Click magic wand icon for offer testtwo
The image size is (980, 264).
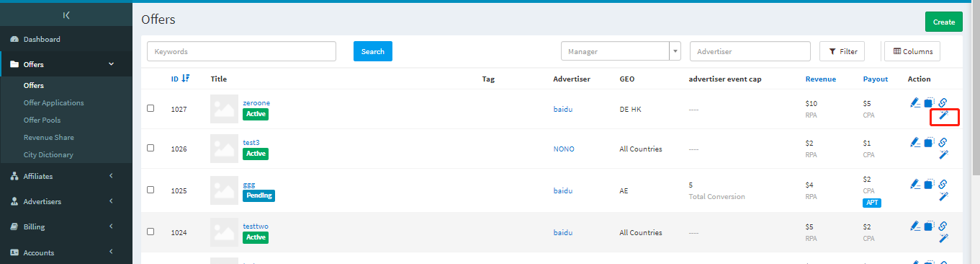pos(943,238)
